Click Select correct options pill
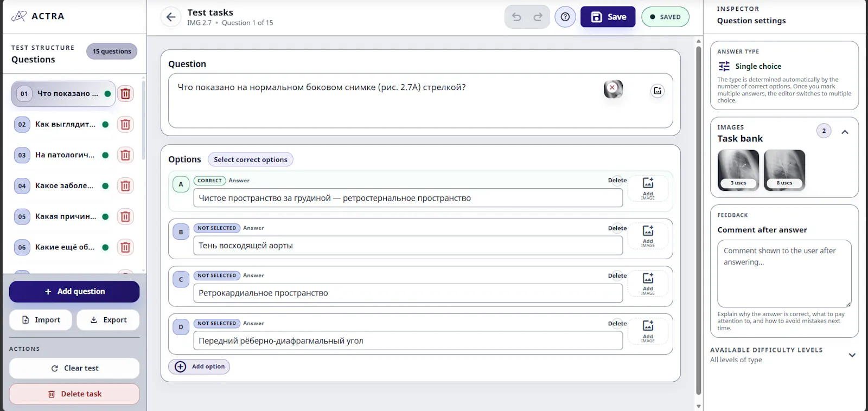This screenshot has width=868, height=411. click(x=251, y=159)
